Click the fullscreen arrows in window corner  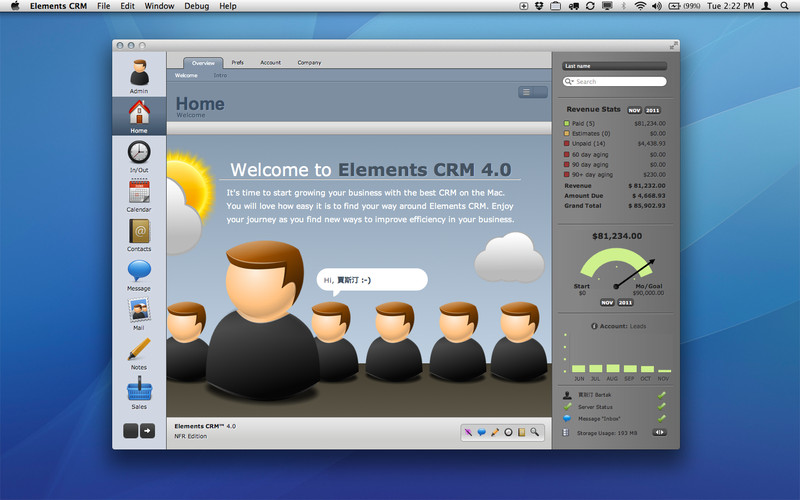click(x=674, y=45)
